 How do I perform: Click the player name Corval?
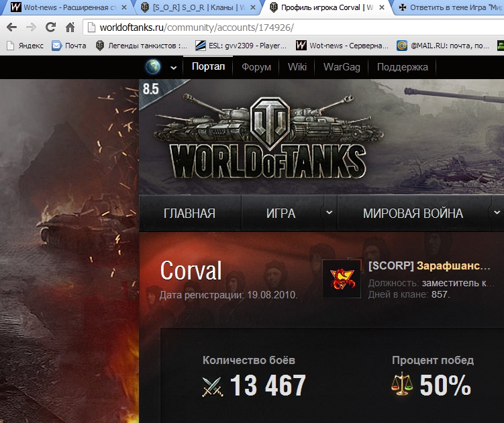coord(191,270)
